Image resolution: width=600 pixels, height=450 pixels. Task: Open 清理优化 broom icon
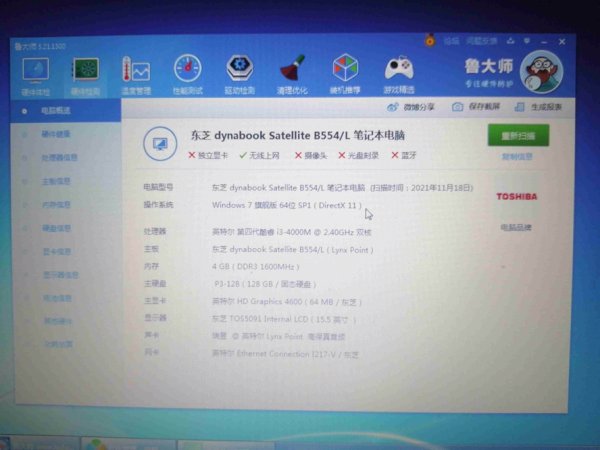[292, 68]
